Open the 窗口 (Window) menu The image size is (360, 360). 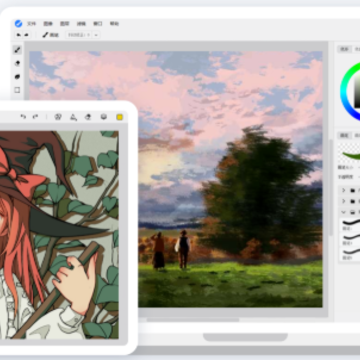click(x=98, y=24)
